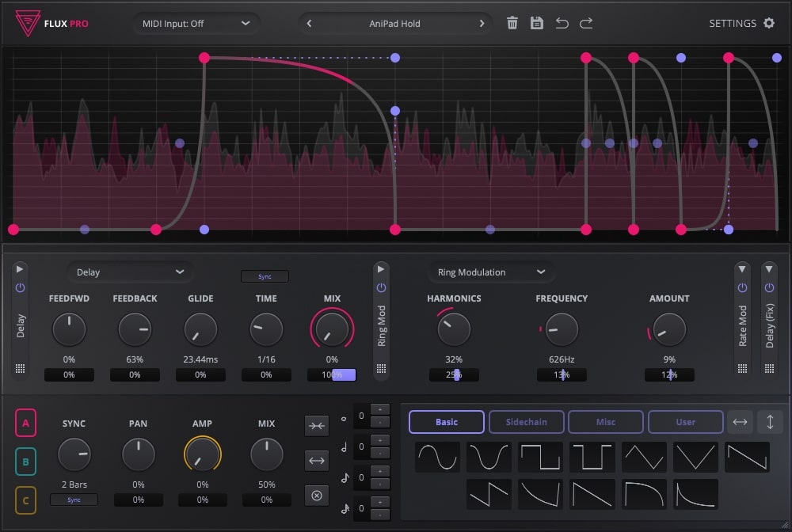Click the grid drag handle below Delay
This screenshot has width=792, height=532.
pyautogui.click(x=21, y=368)
